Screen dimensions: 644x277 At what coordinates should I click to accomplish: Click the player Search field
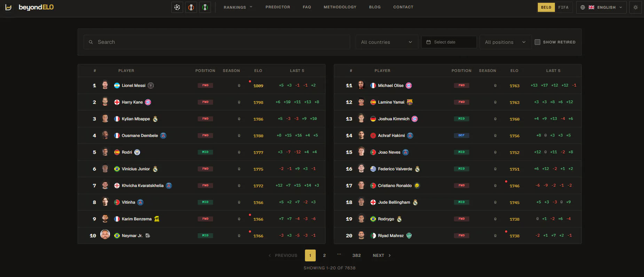tap(217, 42)
